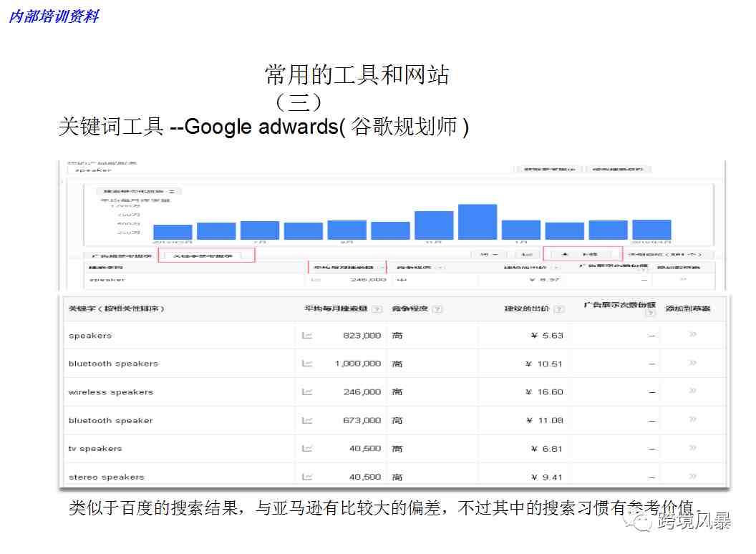Click suggested bid ¥ 5.63
The image size is (756, 554).
[547, 336]
